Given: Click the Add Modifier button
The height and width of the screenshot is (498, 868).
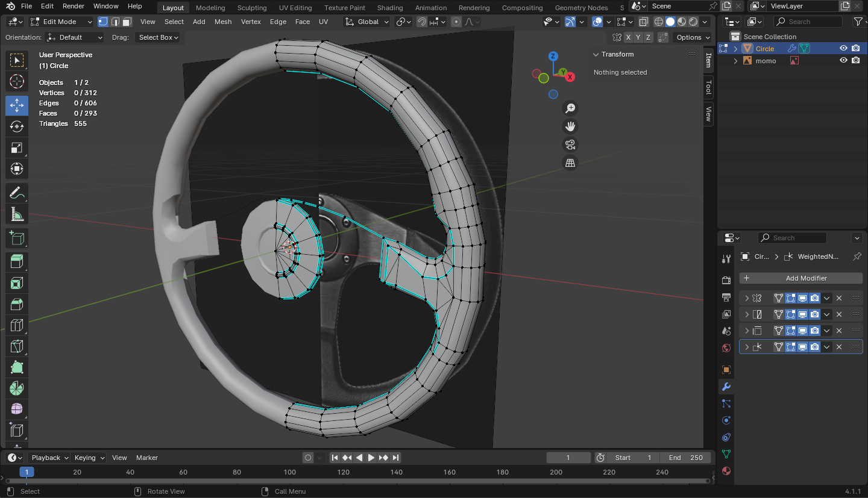Looking at the screenshot, I should pos(800,278).
